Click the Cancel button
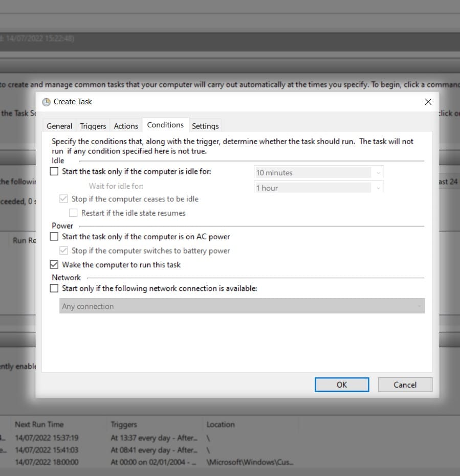 click(405, 384)
